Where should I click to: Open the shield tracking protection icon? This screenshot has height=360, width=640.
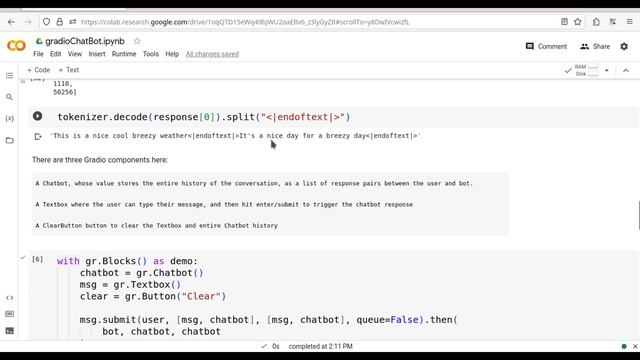tap(47, 22)
